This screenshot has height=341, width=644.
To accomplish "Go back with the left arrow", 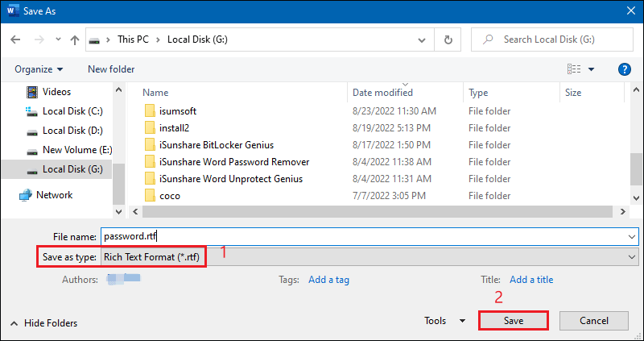I will [x=15, y=40].
